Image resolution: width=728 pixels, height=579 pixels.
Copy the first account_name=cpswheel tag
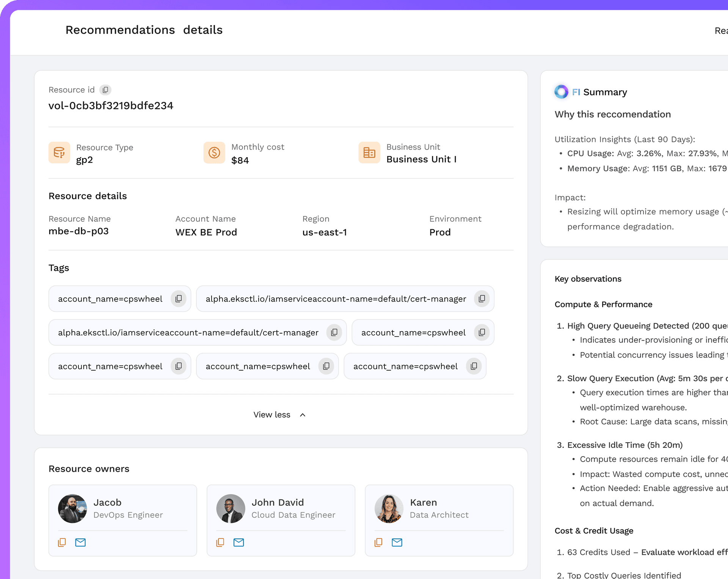tap(178, 299)
